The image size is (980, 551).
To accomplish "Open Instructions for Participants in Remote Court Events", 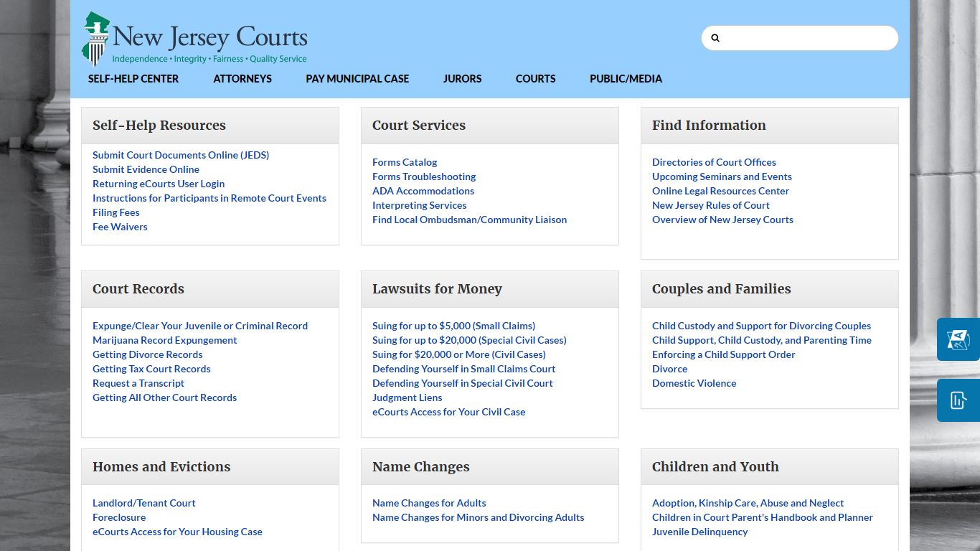I will [x=209, y=198].
